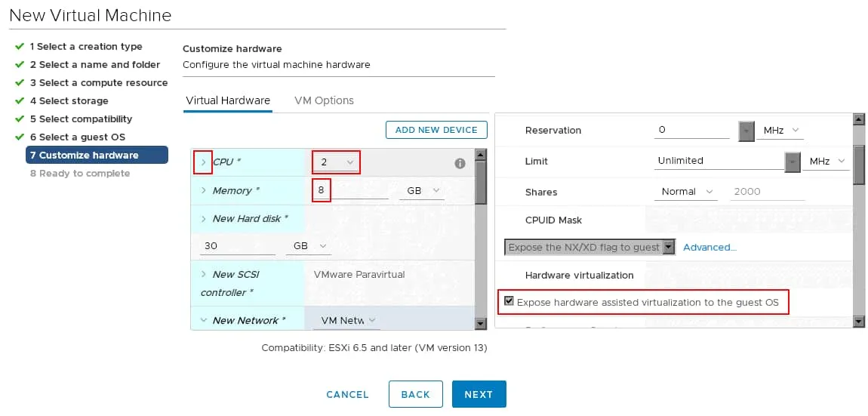868x416 pixels.
Task: Click the ADD NEW DEVICE button
Action: click(436, 130)
